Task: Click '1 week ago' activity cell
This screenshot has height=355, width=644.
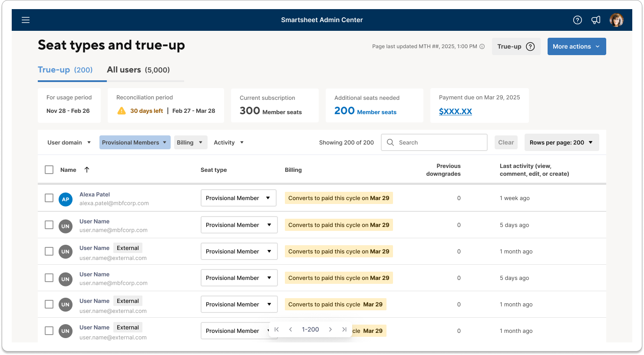Action: point(515,198)
